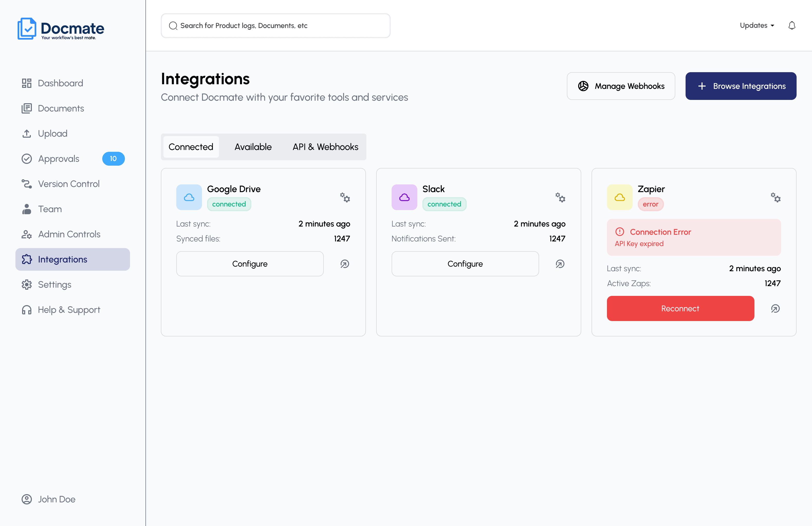Screen dimensions: 812x526
Task: Click the Approvals checkmark icon
Action: tap(27, 159)
